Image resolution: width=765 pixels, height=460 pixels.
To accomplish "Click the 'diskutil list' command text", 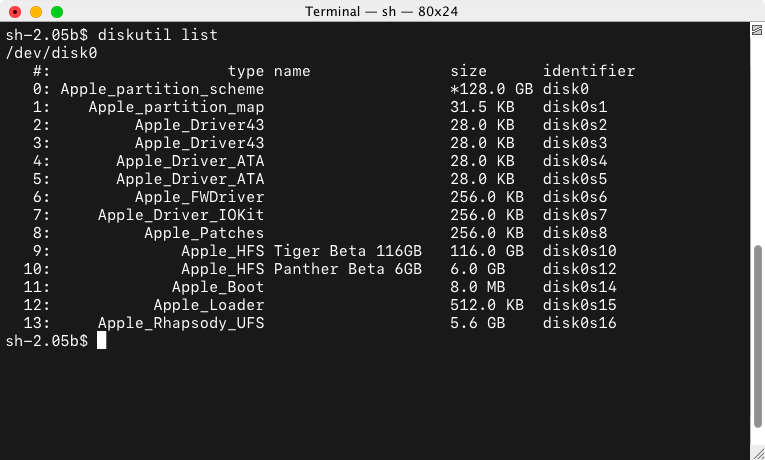I will point(158,35).
